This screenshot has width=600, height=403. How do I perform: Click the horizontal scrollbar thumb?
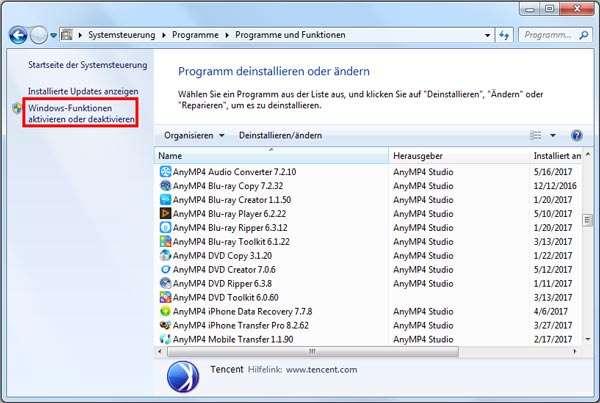pyautogui.click(x=313, y=351)
